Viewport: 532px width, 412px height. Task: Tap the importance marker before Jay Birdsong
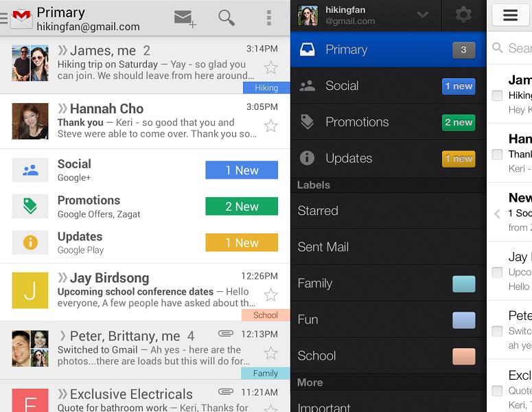[x=62, y=277]
